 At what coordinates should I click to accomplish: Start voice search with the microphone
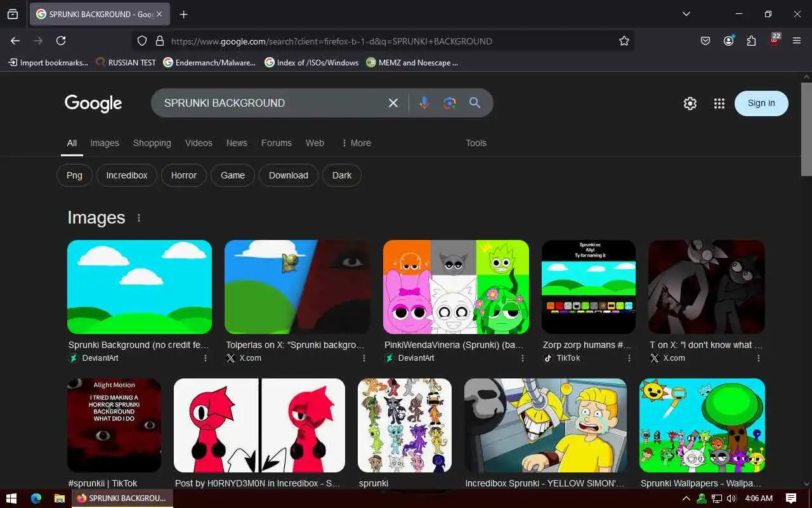(424, 103)
